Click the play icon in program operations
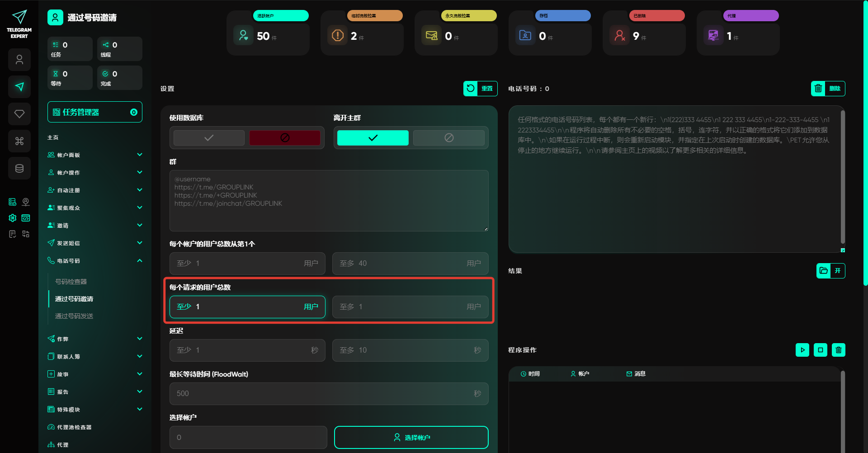The width and height of the screenshot is (868, 453). click(802, 350)
